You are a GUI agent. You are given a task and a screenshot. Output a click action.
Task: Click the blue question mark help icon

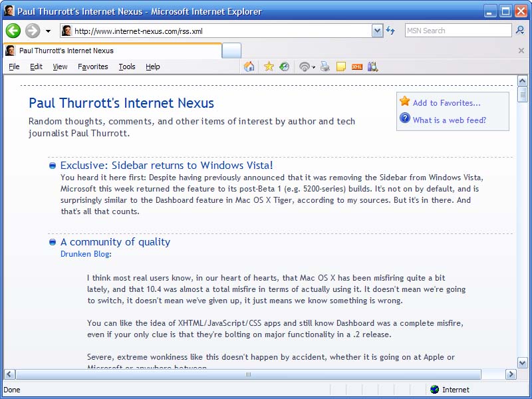[x=405, y=118]
